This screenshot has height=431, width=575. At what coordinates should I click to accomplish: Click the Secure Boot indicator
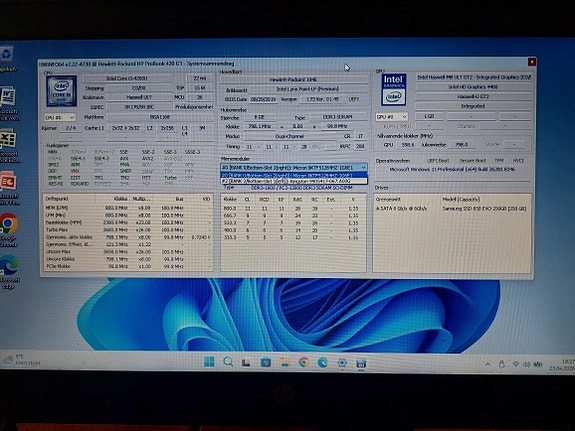(472, 161)
